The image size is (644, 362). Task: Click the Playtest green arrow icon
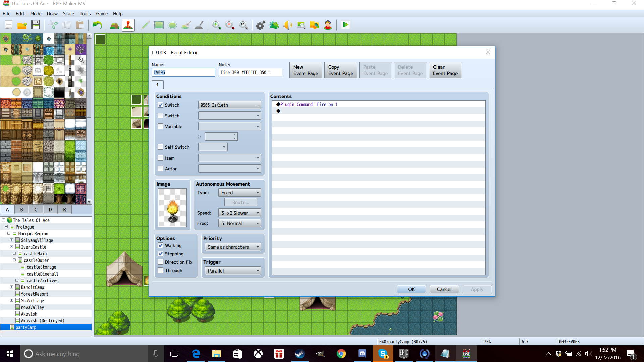345,25
